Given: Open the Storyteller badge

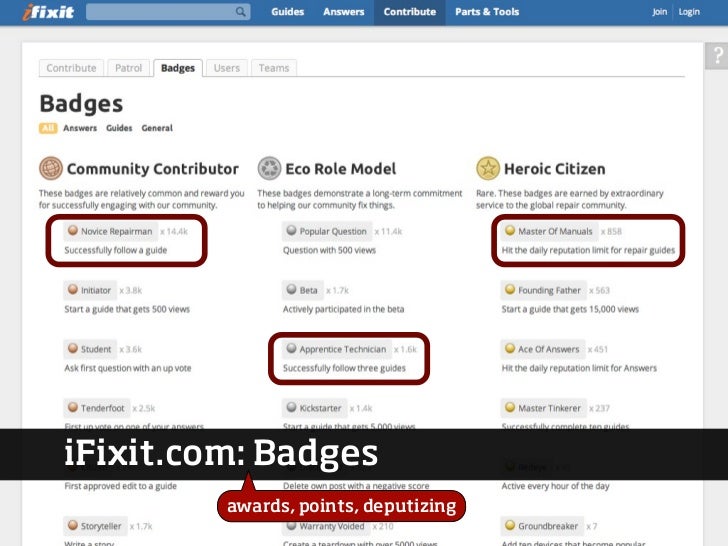Looking at the screenshot, I should point(95,526).
